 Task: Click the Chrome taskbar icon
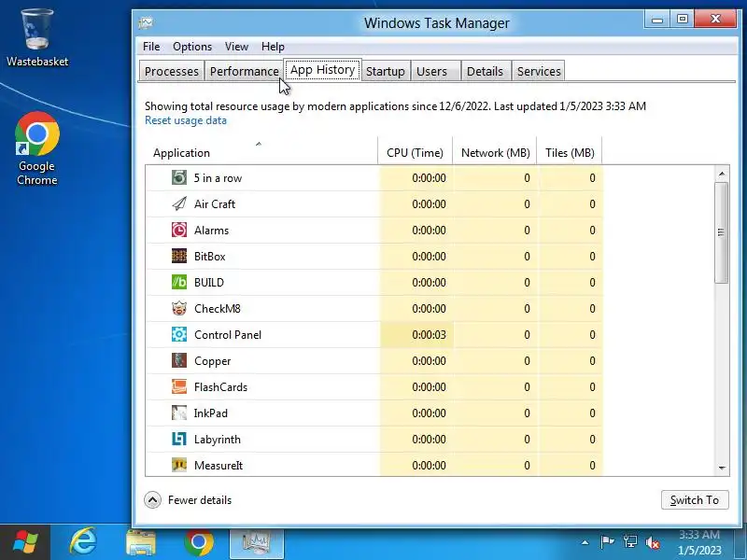(x=199, y=542)
